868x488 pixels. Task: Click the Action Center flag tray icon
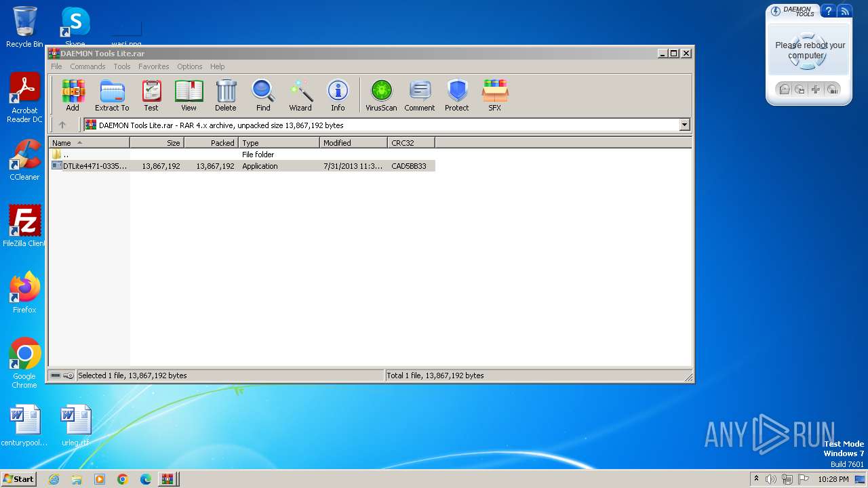(804, 479)
